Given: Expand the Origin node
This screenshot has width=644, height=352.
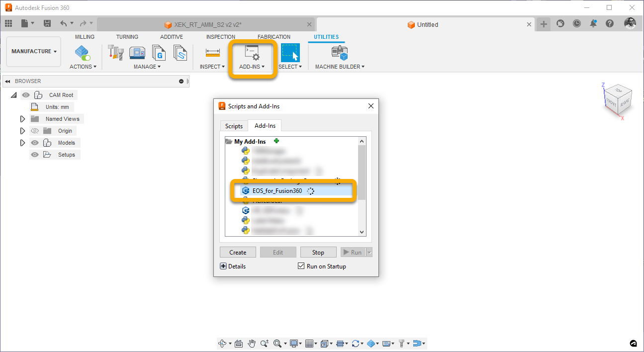Looking at the screenshot, I should point(22,131).
